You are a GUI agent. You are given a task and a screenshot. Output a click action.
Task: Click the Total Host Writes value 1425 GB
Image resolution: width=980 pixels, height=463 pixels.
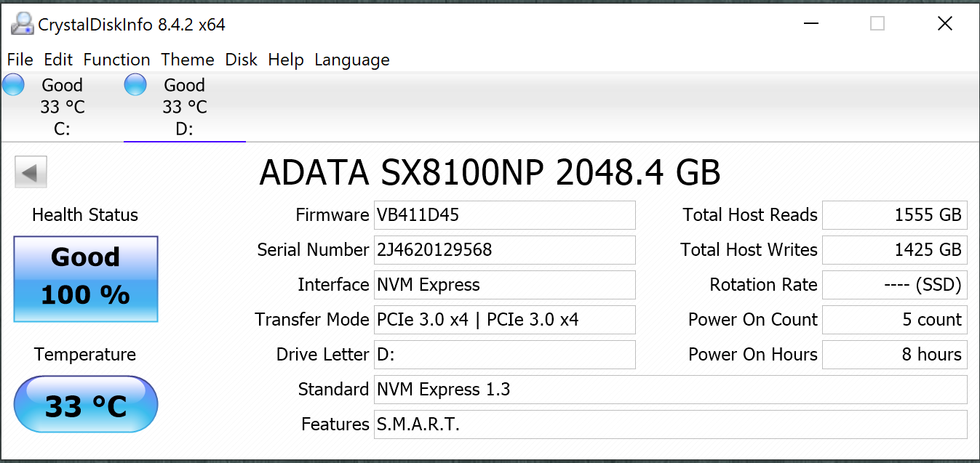(x=895, y=250)
